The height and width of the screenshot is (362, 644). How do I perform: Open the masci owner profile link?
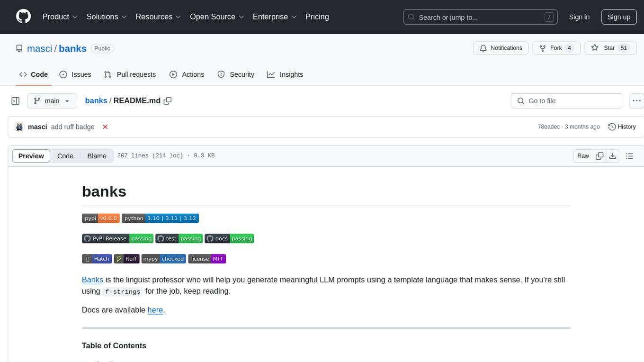point(40,48)
